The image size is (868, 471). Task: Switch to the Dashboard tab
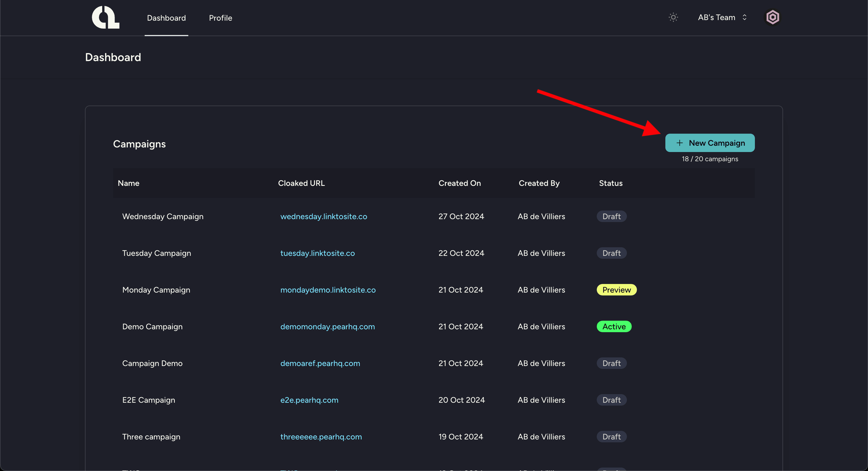tap(166, 18)
